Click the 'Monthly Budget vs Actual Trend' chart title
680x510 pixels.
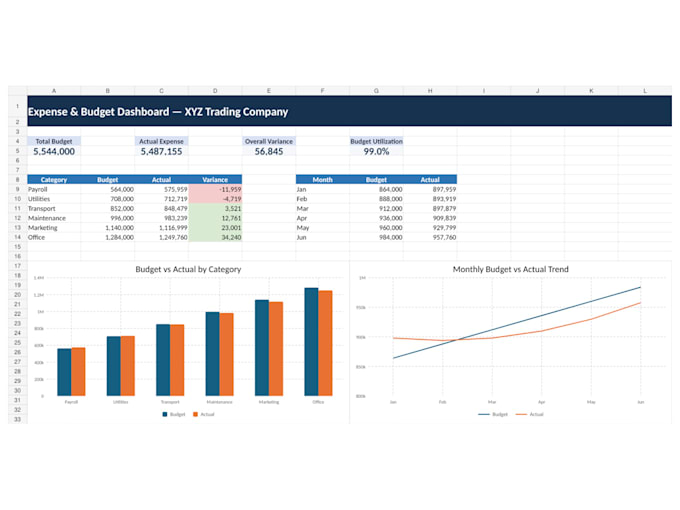click(510, 269)
